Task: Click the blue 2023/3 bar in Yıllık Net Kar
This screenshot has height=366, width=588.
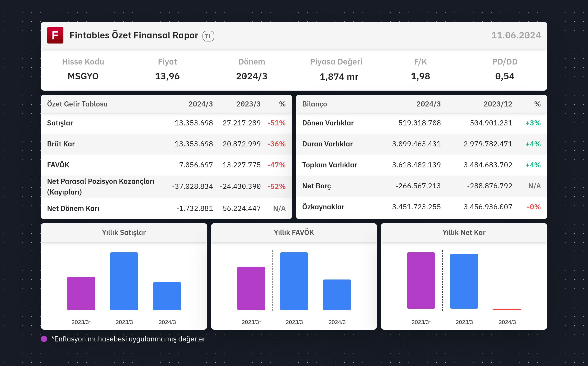Action: pos(464,281)
